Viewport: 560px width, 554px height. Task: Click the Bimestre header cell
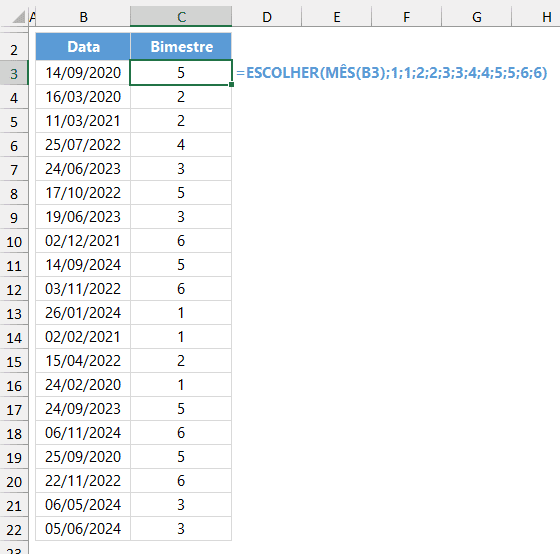click(x=181, y=47)
